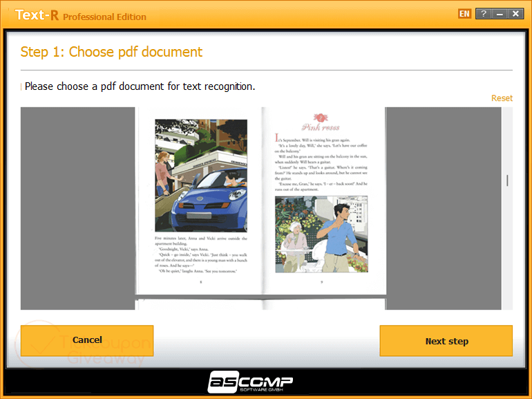Image resolution: width=532 pixels, height=399 pixels.
Task: Click the ASCOMP Software GmbH logo
Action: [x=250, y=382]
